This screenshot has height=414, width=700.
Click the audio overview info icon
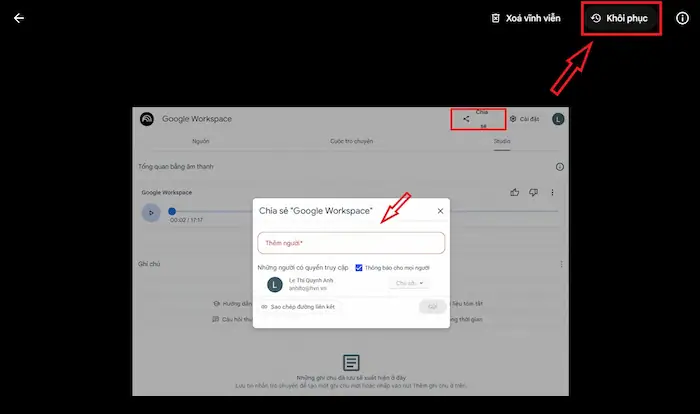(559, 167)
